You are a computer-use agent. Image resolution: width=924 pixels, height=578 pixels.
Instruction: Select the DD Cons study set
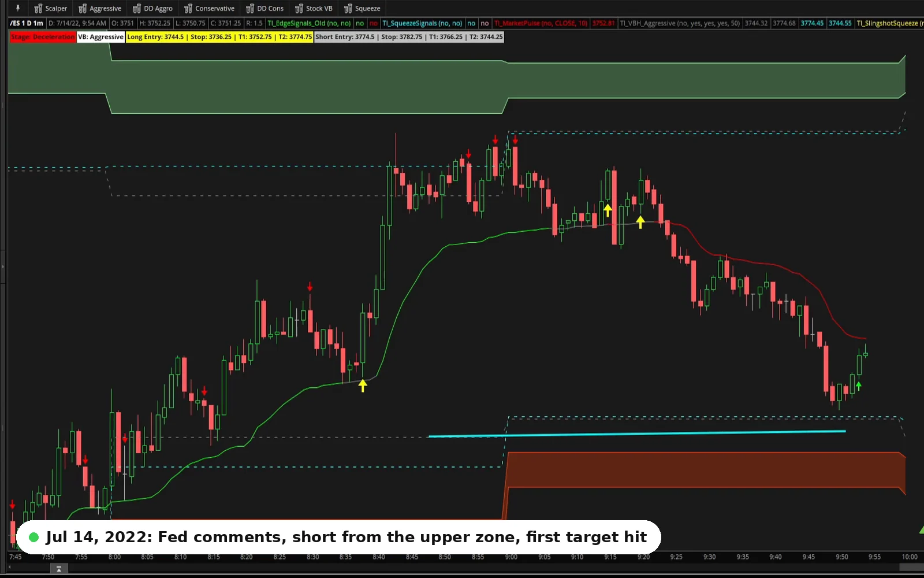pos(265,8)
